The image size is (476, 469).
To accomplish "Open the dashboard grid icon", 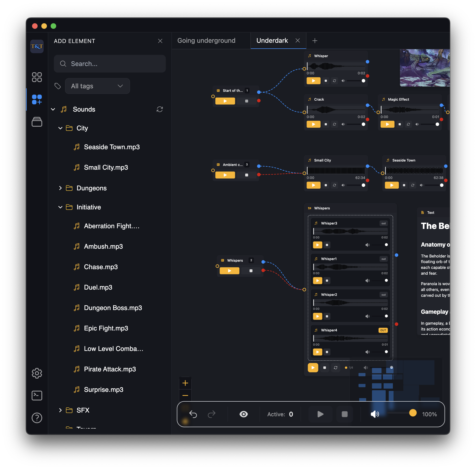I will tap(37, 77).
